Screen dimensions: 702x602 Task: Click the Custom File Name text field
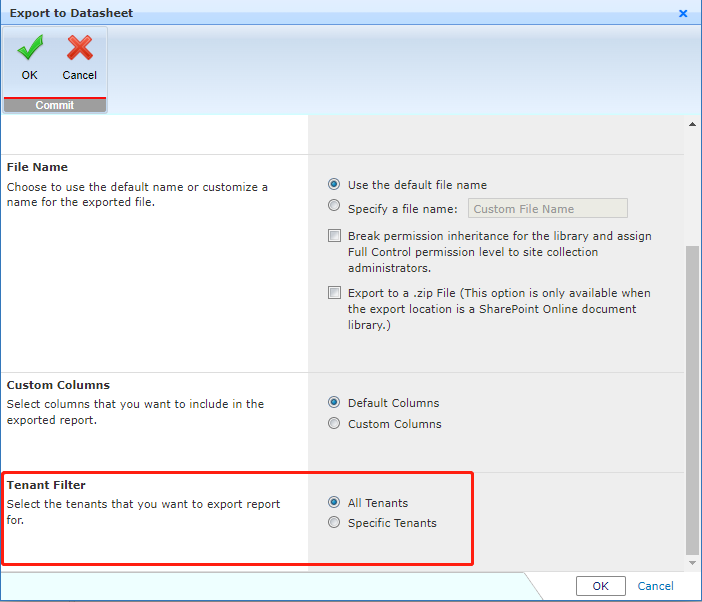(x=547, y=209)
